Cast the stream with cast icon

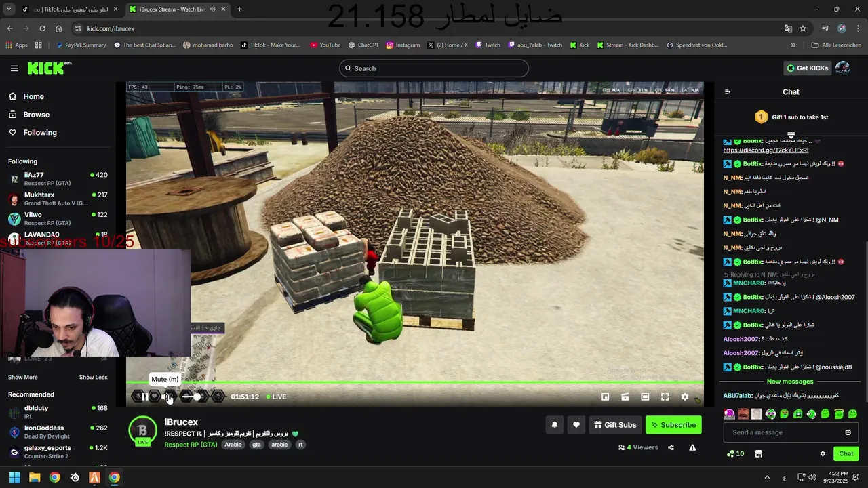[x=625, y=397]
